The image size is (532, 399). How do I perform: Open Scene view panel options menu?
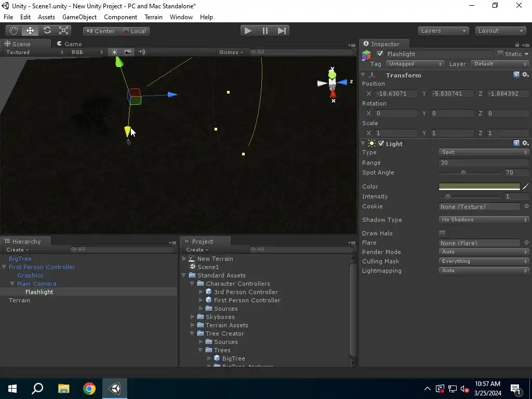(352, 45)
